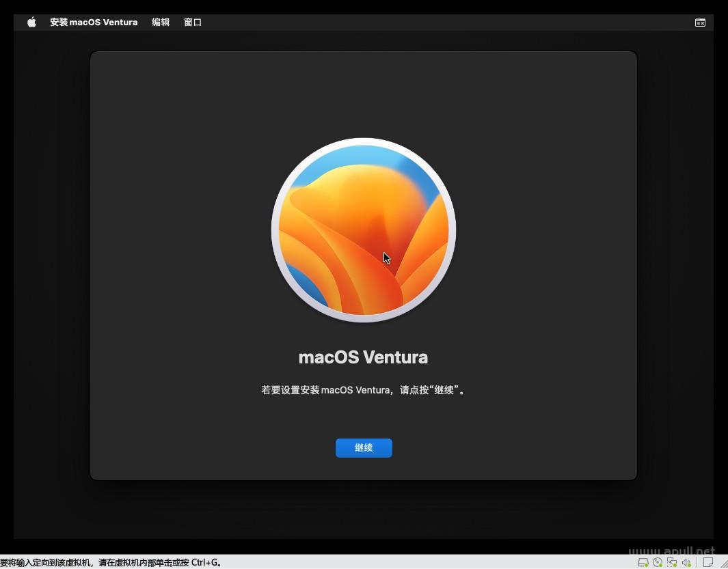Click the hard disk device icon in VM status bar

(643, 562)
